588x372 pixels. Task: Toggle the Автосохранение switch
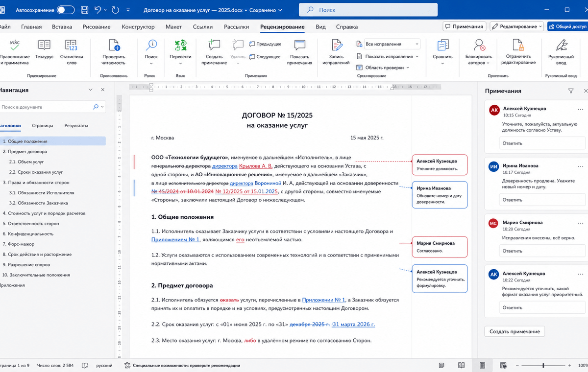[66, 10]
